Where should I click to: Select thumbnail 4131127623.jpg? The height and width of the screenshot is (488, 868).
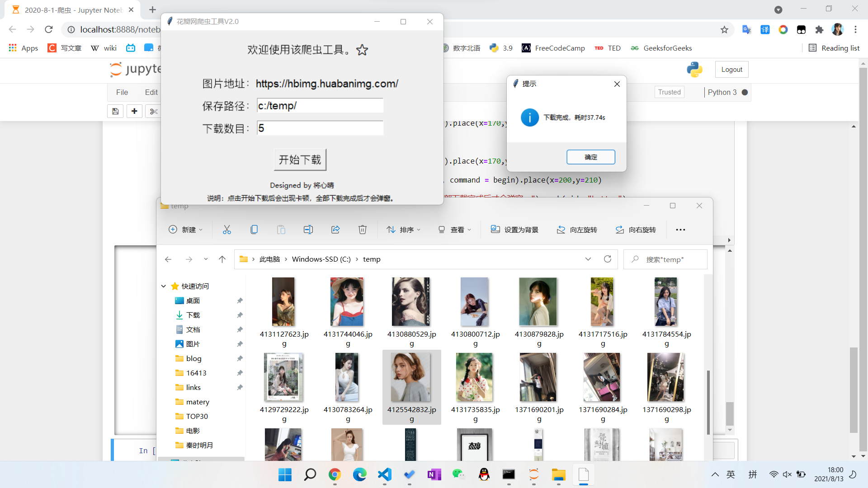[283, 302]
